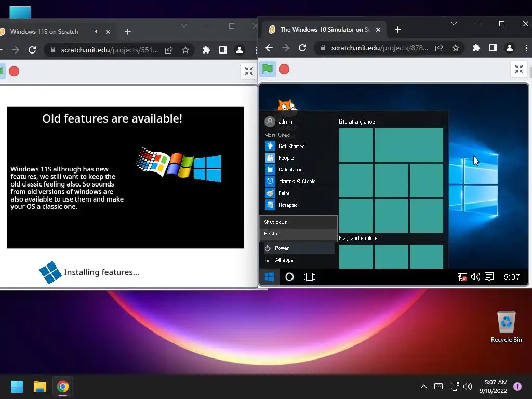Close The Windows 10 Simulator tab
532x399 pixels.
click(378, 30)
